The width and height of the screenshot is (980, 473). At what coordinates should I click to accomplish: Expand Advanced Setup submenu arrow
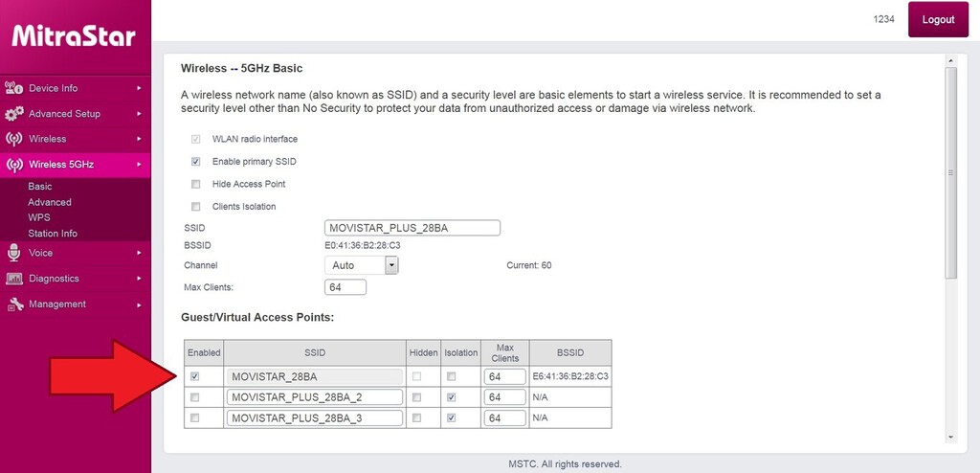[140, 114]
